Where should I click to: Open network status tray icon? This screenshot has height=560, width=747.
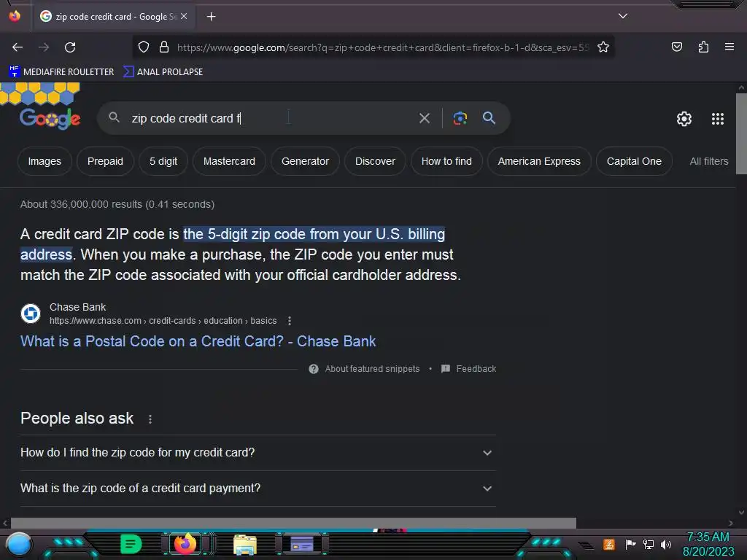[x=648, y=544]
